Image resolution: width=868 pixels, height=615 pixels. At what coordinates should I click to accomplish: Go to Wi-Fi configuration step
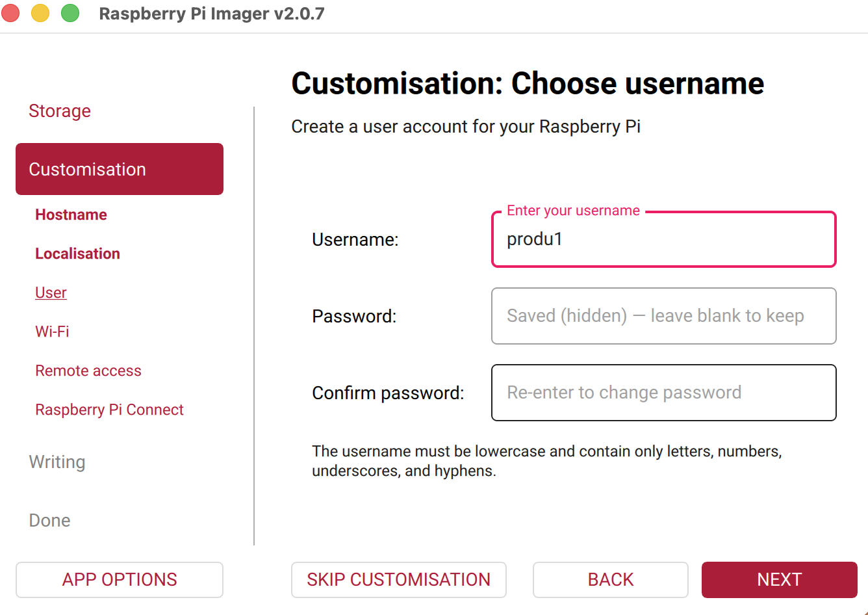(52, 332)
